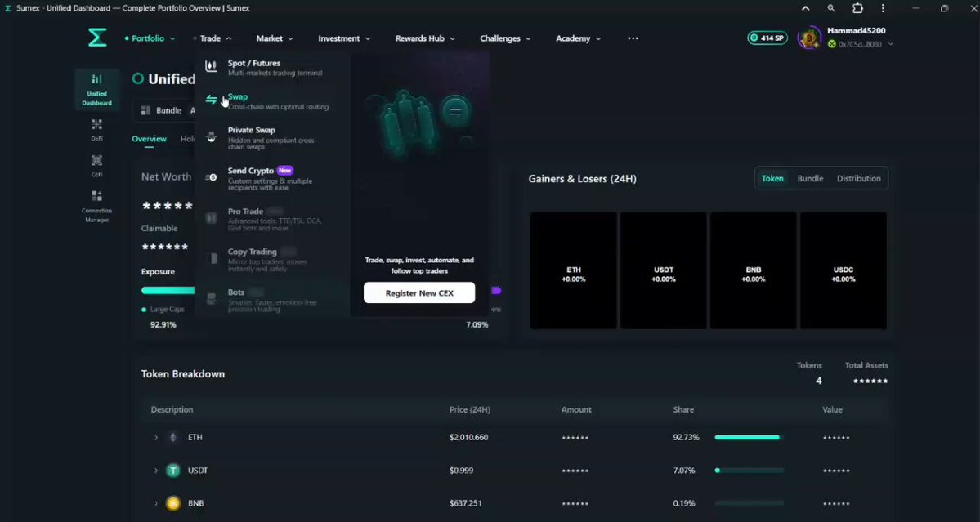Click the Hammad45200 avatar picture
Image resolution: width=980 pixels, height=522 pixels.
click(809, 38)
